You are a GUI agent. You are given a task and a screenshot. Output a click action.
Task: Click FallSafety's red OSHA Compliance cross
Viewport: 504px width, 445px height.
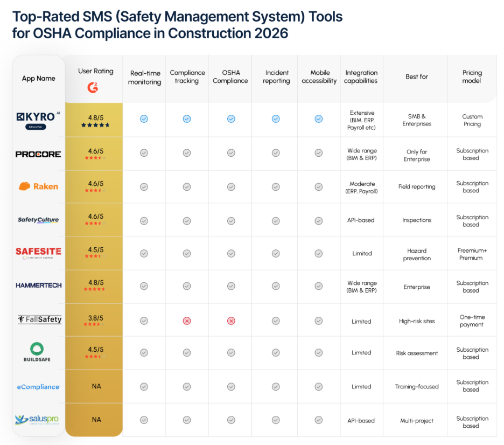click(230, 321)
